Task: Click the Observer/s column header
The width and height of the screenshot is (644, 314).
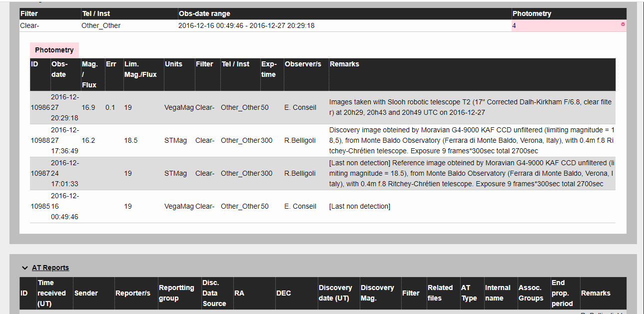Action: click(303, 64)
